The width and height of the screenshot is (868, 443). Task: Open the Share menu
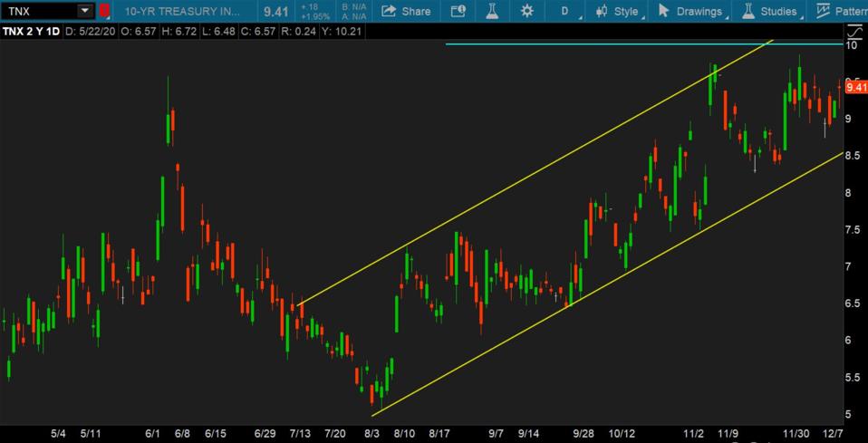pos(406,11)
